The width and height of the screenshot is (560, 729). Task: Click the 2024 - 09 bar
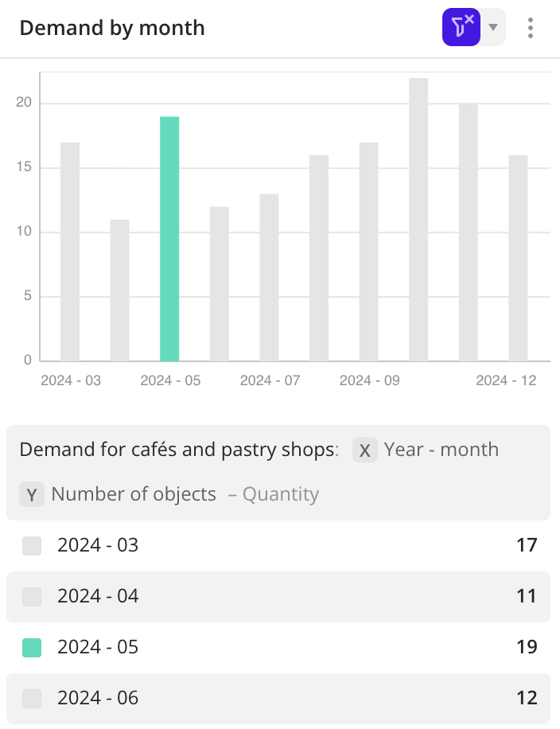click(368, 251)
